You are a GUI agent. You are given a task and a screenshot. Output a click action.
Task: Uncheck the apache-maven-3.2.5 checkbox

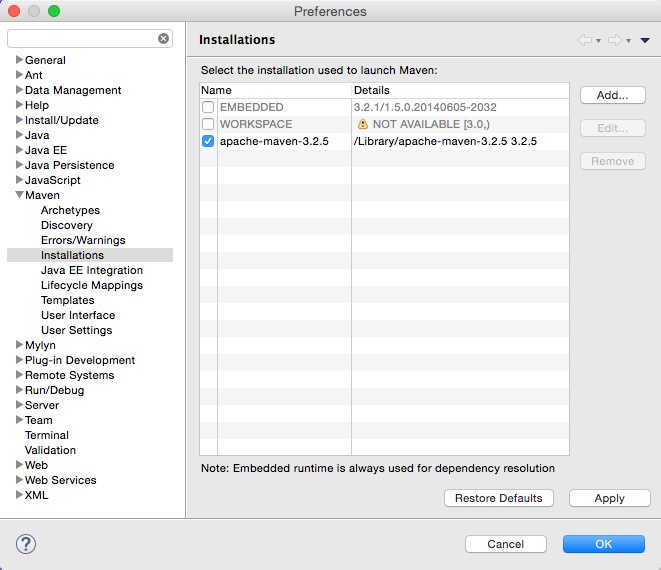coord(208,141)
